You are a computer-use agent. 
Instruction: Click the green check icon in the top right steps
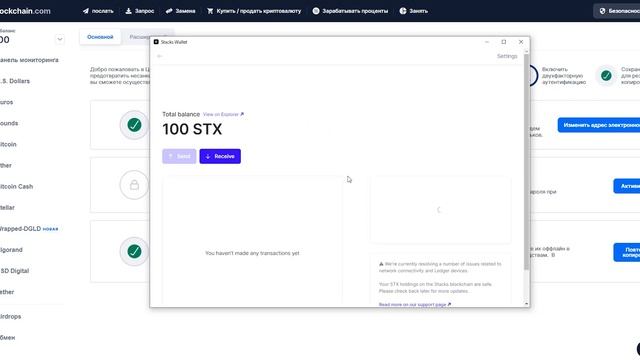(606, 76)
